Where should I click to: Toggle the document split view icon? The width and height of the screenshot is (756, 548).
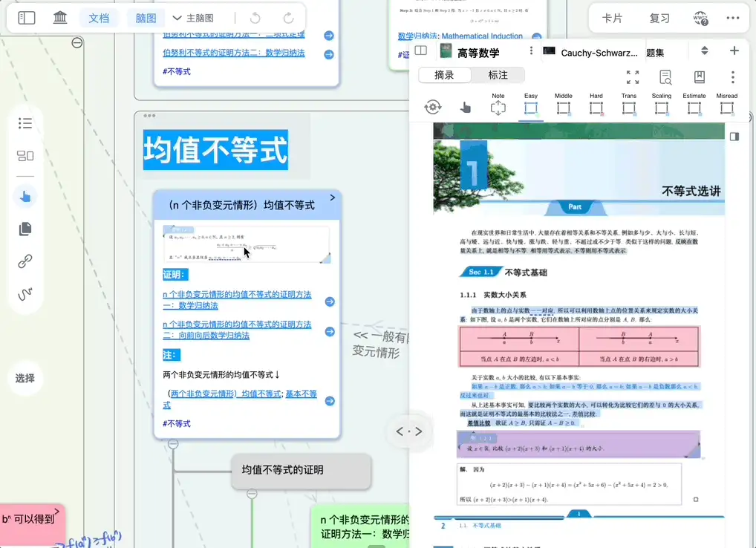point(421,50)
